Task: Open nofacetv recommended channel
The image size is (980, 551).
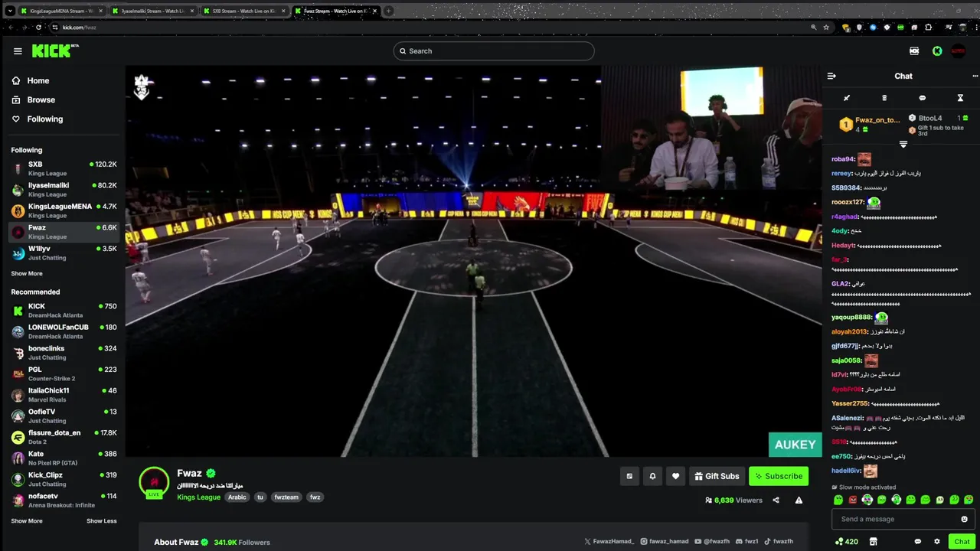Action: 64,500
